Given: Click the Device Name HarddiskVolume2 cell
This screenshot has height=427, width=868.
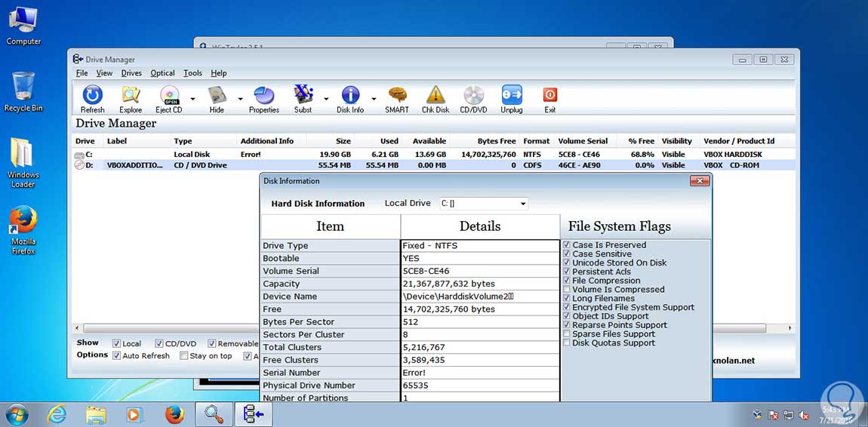Looking at the screenshot, I should coord(480,296).
